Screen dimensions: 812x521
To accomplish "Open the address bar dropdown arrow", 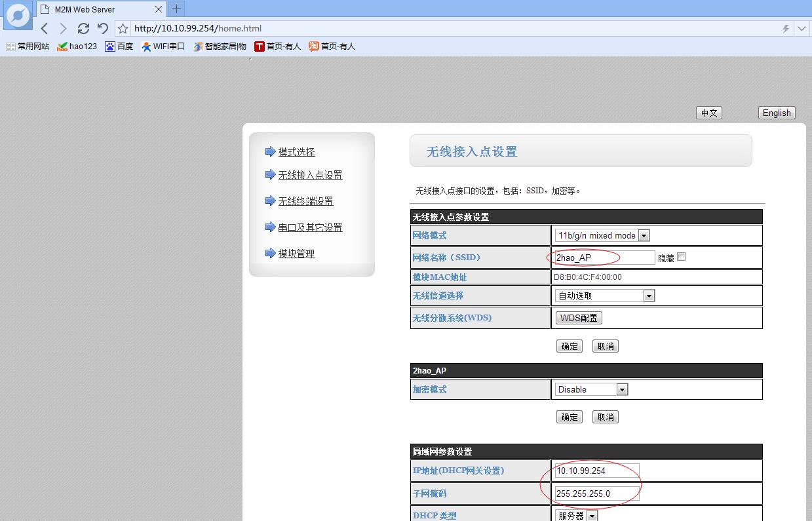I will [802, 28].
